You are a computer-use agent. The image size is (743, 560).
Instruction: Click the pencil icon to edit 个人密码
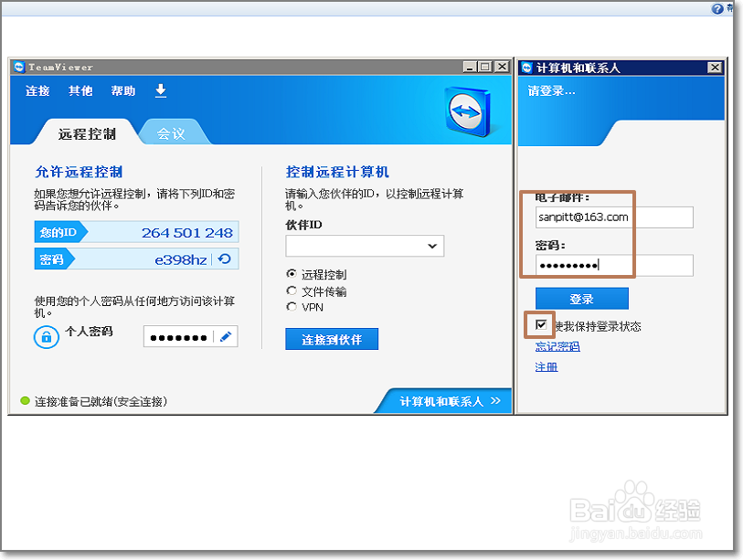click(228, 336)
